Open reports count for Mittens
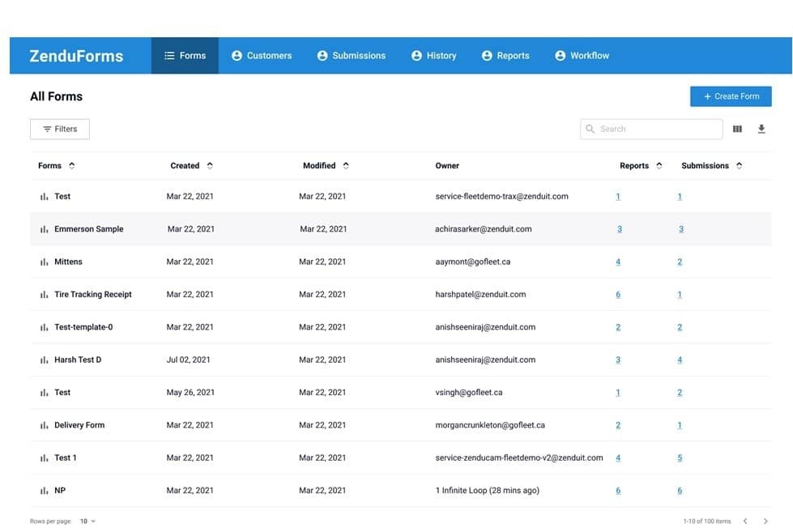The image size is (793, 532). (x=618, y=262)
